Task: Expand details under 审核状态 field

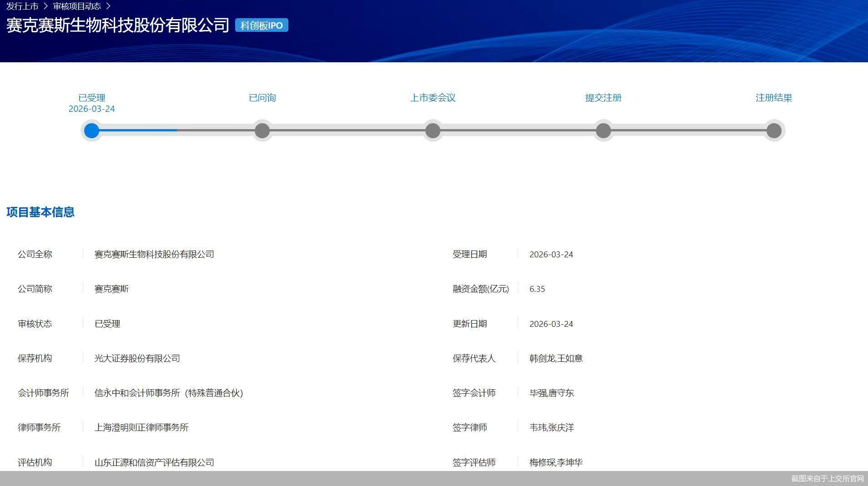Action: (35, 324)
